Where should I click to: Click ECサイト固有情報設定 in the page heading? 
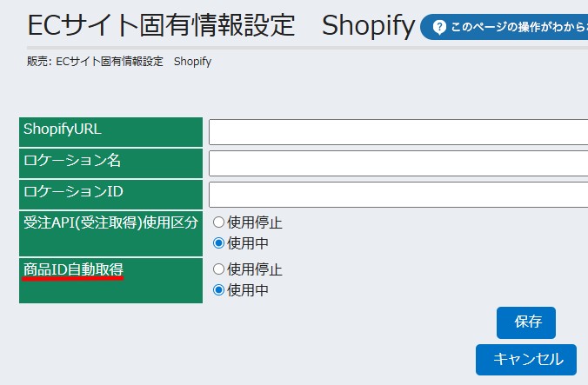pos(162,25)
